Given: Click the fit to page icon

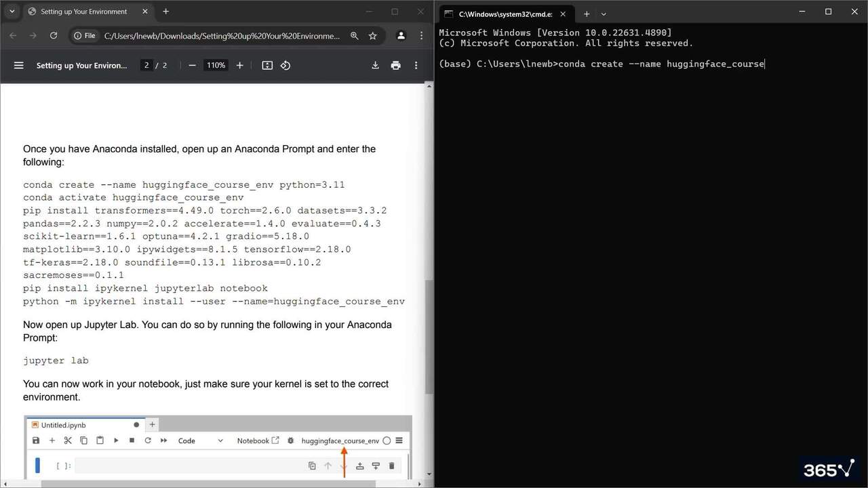Looking at the screenshot, I should click(x=267, y=65).
